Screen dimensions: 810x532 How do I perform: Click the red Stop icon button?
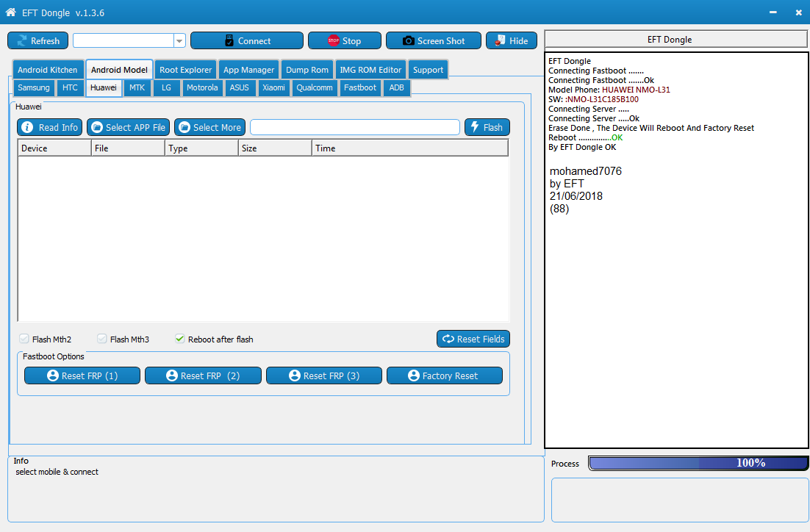pyautogui.click(x=345, y=41)
